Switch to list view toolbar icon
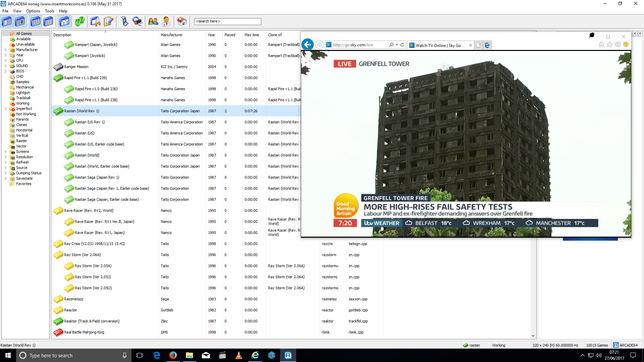Viewport: 644px width, 362px height. 49,21
